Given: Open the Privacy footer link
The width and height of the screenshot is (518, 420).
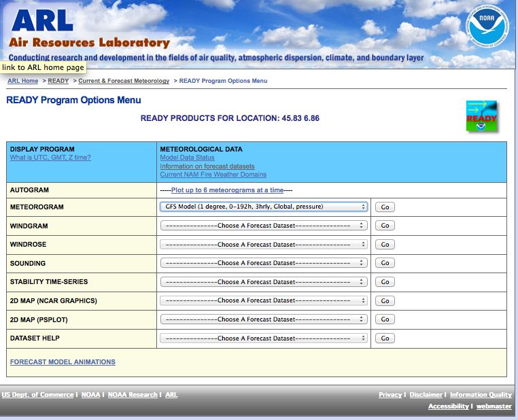Looking at the screenshot, I should point(390,395).
